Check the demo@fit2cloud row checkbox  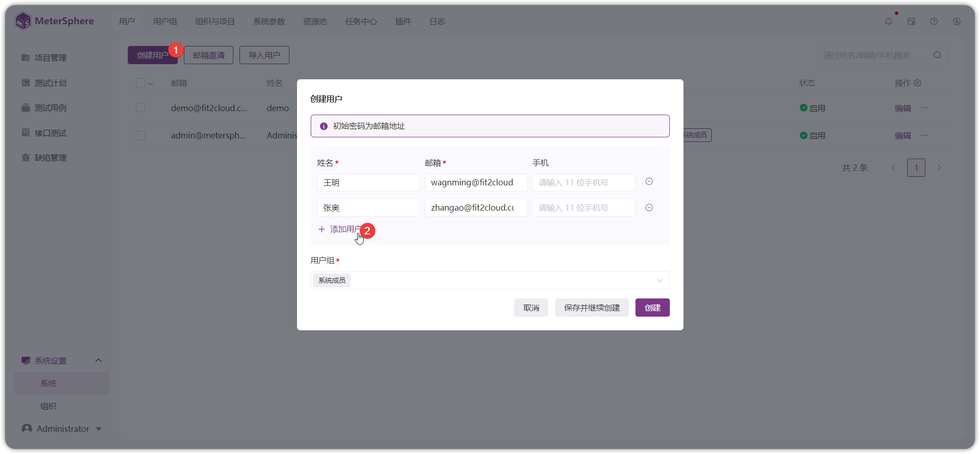tap(140, 108)
